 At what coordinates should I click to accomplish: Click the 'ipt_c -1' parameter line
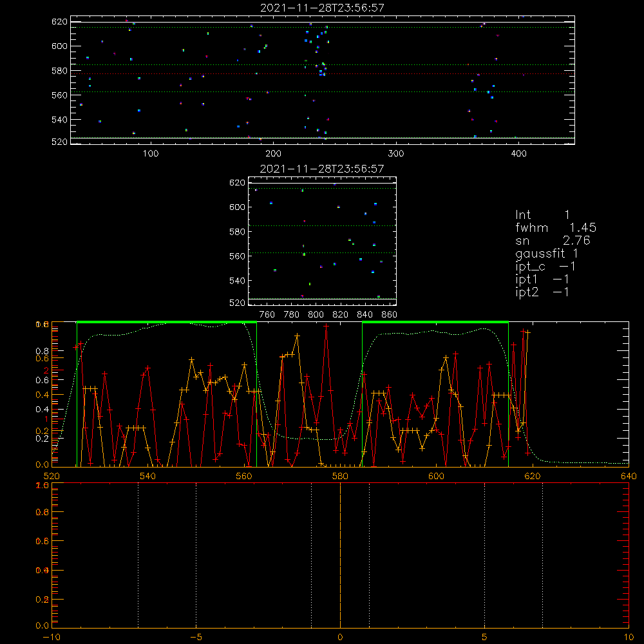[545, 267]
